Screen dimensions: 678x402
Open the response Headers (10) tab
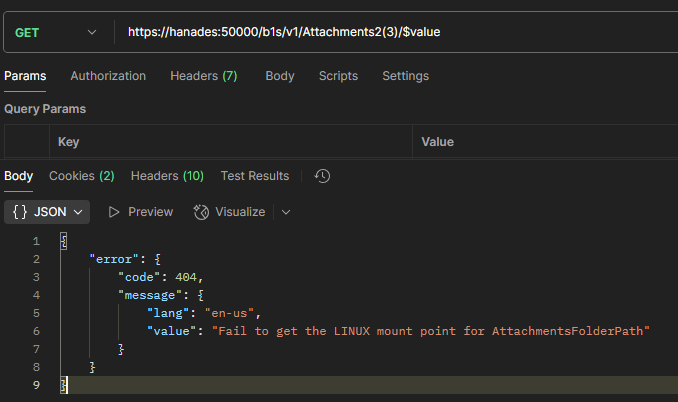167,176
